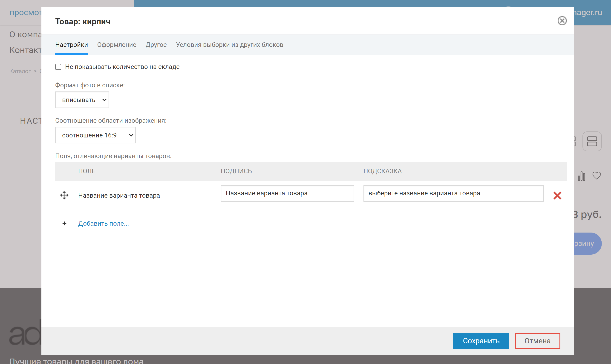Switch to list view layout icon

[x=592, y=141]
